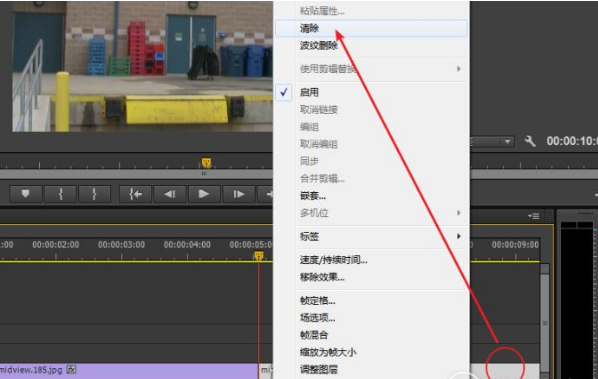Image resolution: width=598 pixels, height=379 pixels.
Task: Start playback with the Play button
Action: (204, 194)
